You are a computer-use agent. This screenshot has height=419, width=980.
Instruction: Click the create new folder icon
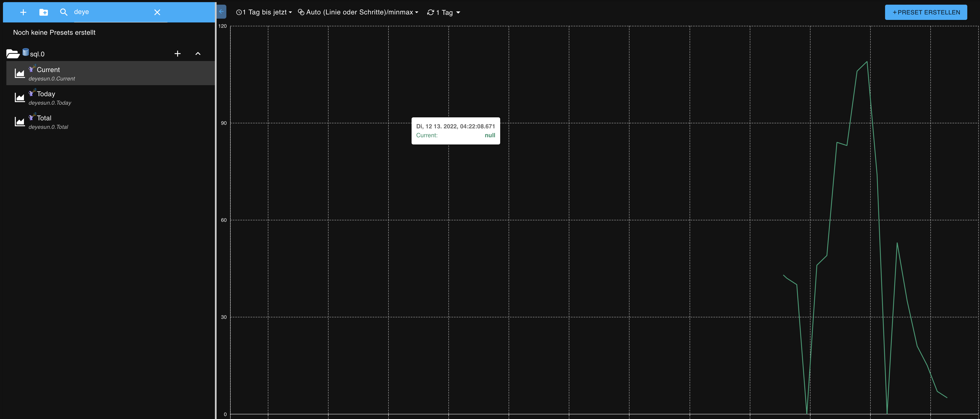44,12
